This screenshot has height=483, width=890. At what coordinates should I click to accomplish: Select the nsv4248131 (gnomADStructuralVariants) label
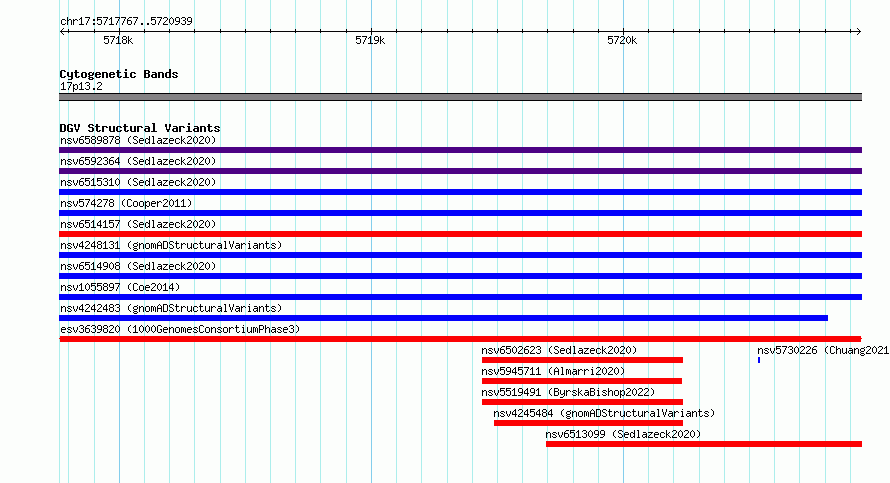pos(171,245)
